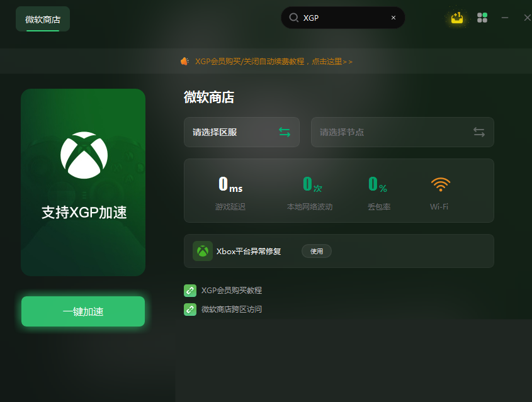Click the orange Wi-Fi signal icon

click(x=440, y=185)
